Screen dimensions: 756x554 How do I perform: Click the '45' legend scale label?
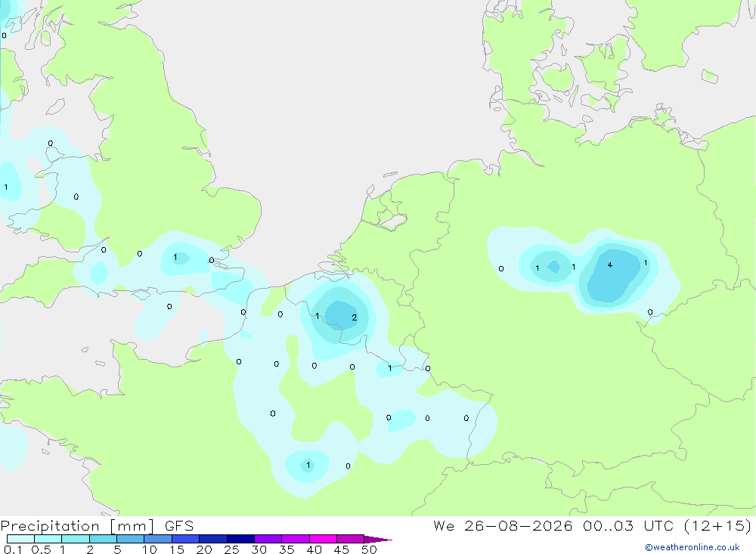click(342, 549)
